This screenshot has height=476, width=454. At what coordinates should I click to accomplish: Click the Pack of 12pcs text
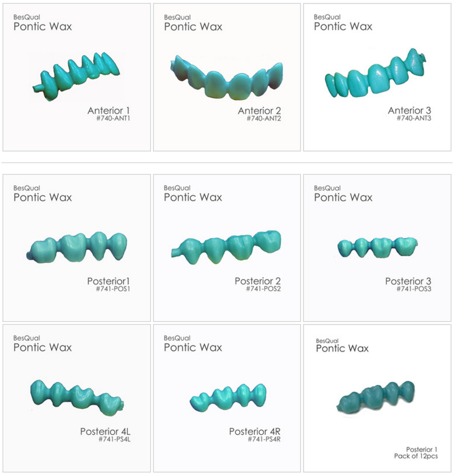pos(416,456)
